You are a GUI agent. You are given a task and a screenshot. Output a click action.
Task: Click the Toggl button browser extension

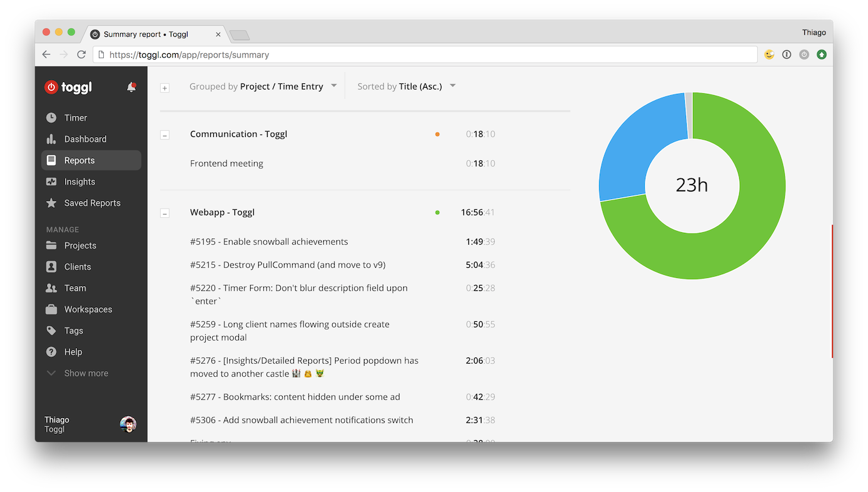coord(804,54)
